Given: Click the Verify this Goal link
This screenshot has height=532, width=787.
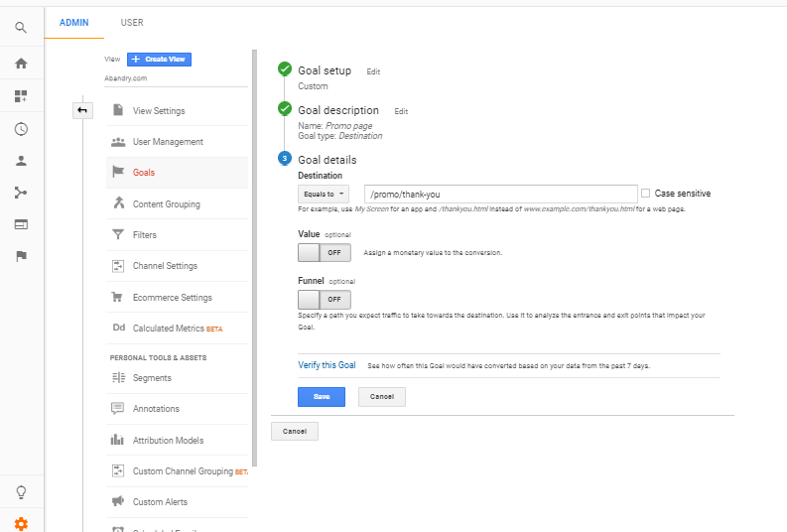Looking at the screenshot, I should 327,365.
